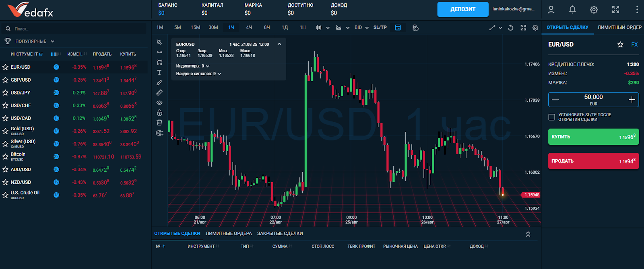Viewport: 644px width, 269px height.
Task: Enable set SL/TP after opening deal checkbox
Action: click(551, 117)
